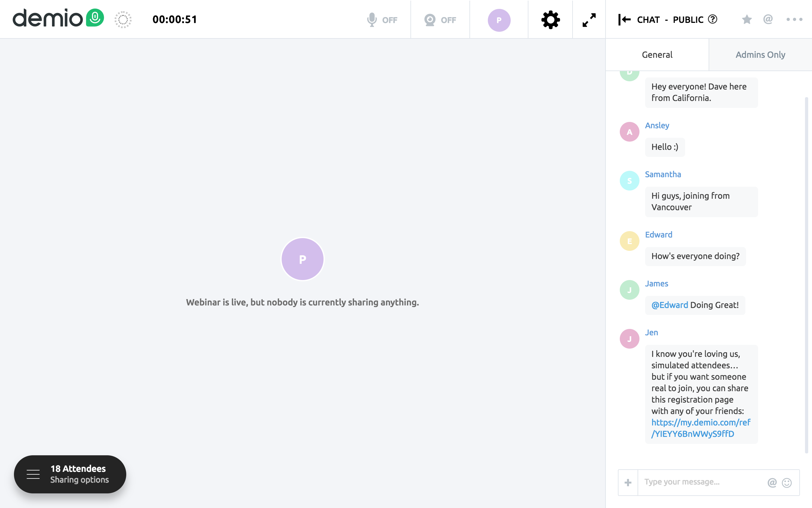This screenshot has height=508, width=812.
Task: Click the 'Hey everyone! Dave here' message
Action: click(701, 92)
